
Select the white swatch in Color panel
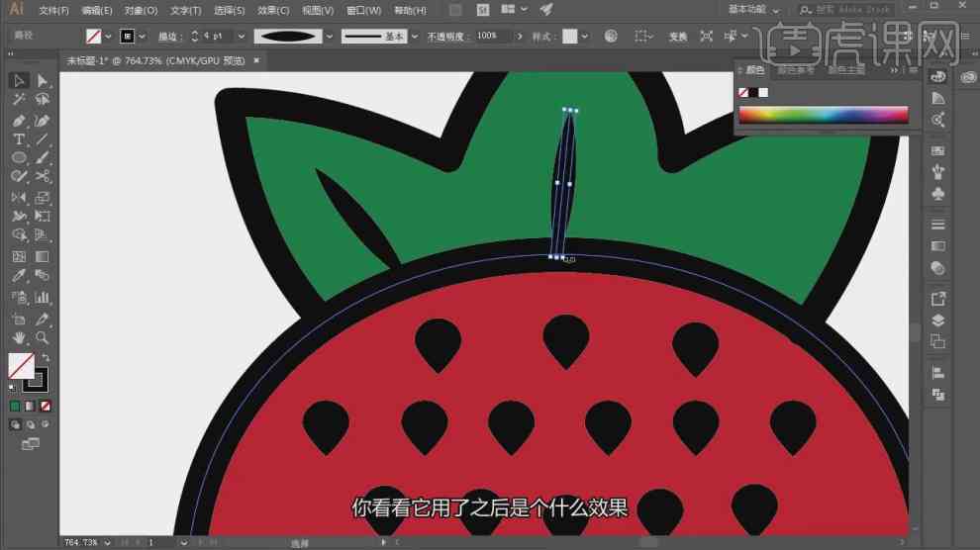click(764, 92)
